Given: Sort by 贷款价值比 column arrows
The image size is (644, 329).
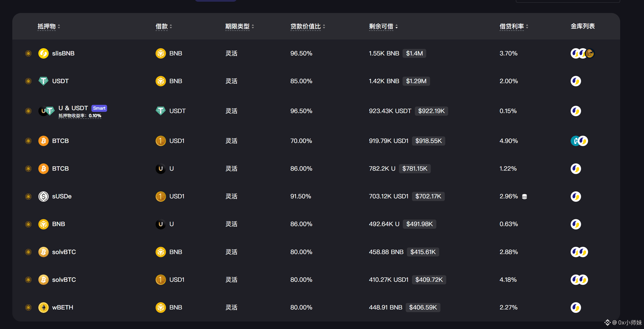Looking at the screenshot, I should click(x=324, y=26).
